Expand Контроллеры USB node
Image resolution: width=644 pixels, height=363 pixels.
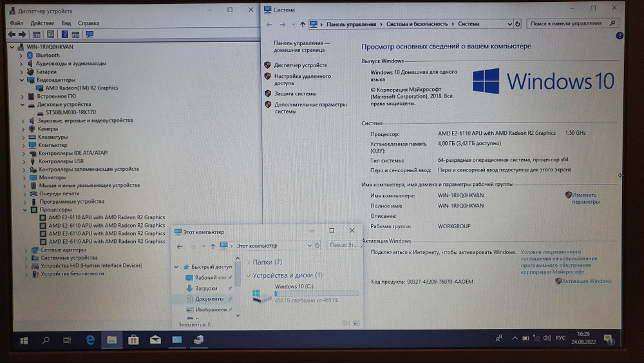point(24,161)
